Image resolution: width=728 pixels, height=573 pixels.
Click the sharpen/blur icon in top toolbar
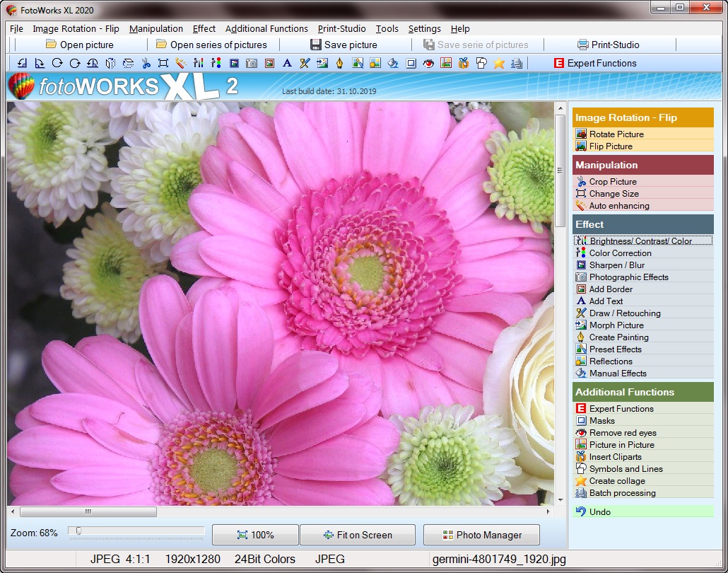234,63
